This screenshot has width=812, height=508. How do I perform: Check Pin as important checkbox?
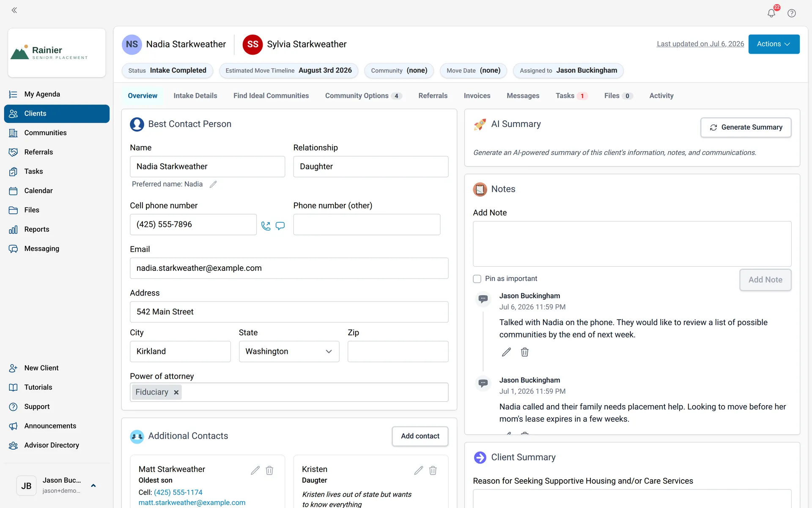pos(477,279)
